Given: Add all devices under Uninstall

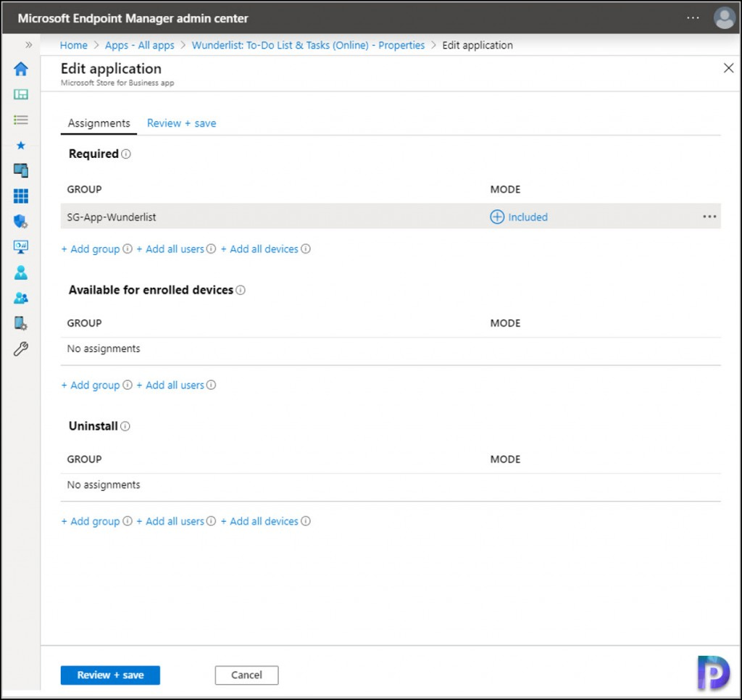Looking at the screenshot, I should coord(259,521).
